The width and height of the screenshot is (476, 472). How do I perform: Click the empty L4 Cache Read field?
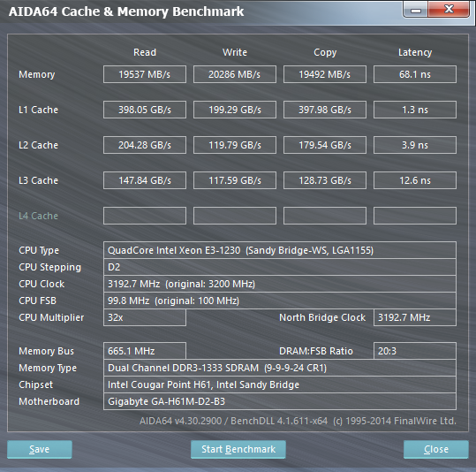point(145,216)
